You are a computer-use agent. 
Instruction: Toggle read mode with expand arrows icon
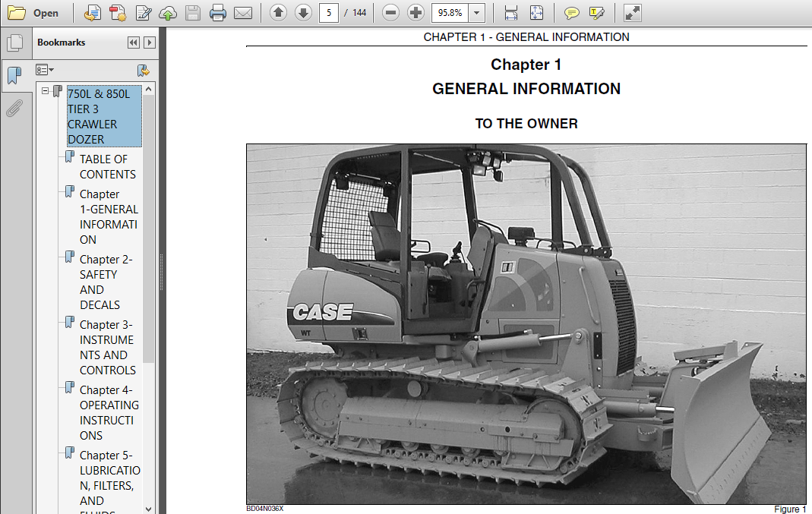tap(632, 13)
